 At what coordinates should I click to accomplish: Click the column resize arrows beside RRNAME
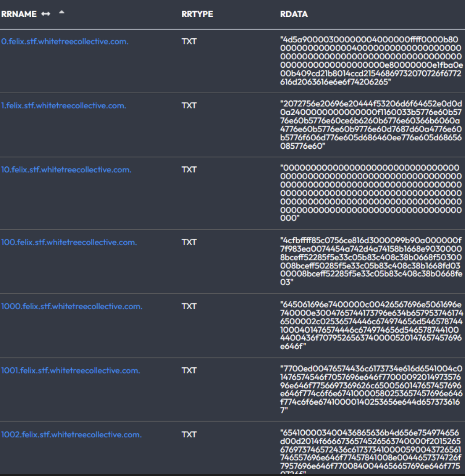45,14
